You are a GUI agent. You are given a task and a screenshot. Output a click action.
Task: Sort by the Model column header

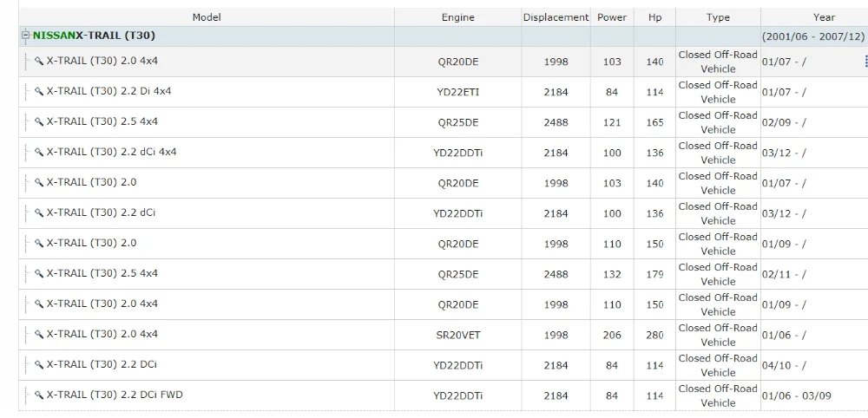pyautogui.click(x=207, y=17)
